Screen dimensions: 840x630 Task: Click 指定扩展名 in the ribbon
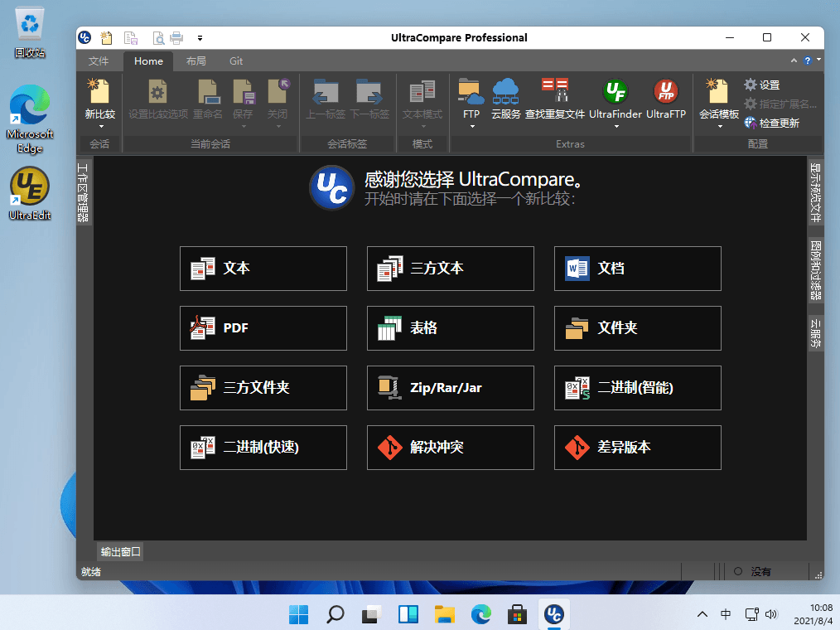[780, 104]
